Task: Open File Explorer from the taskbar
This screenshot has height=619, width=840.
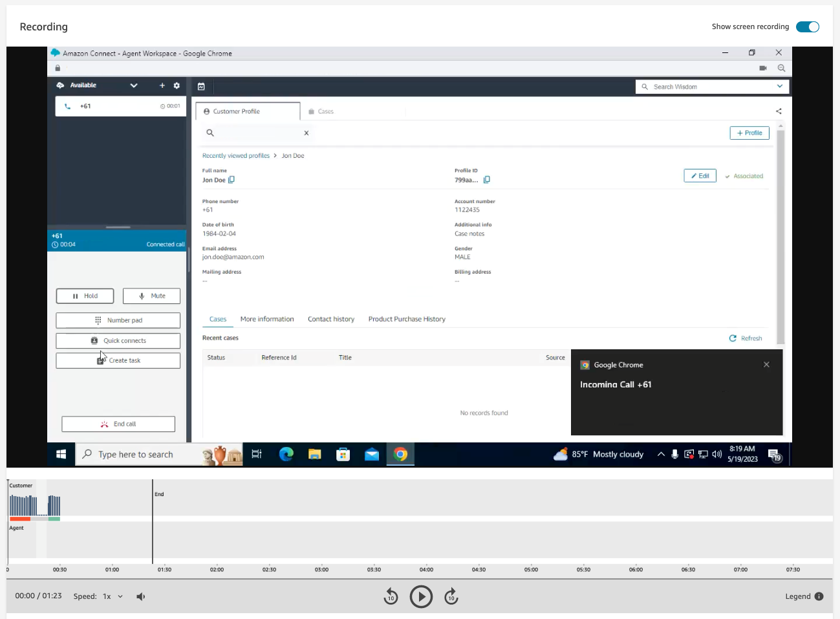Action: [315, 455]
